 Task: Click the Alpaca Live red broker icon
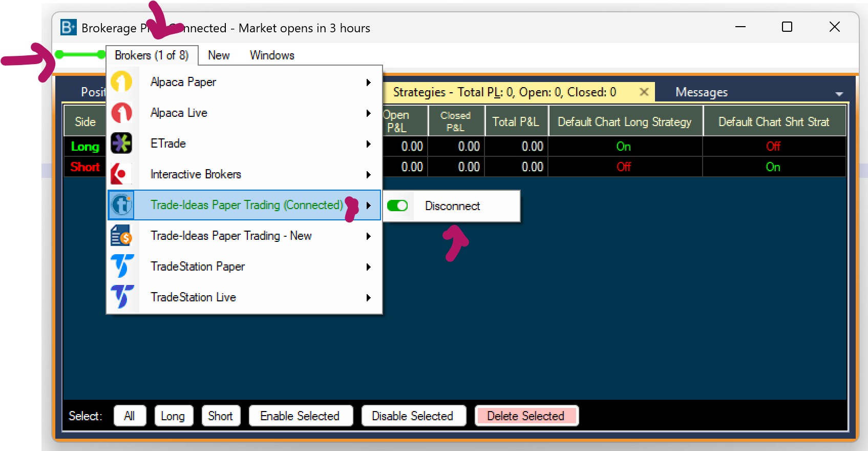point(121,113)
